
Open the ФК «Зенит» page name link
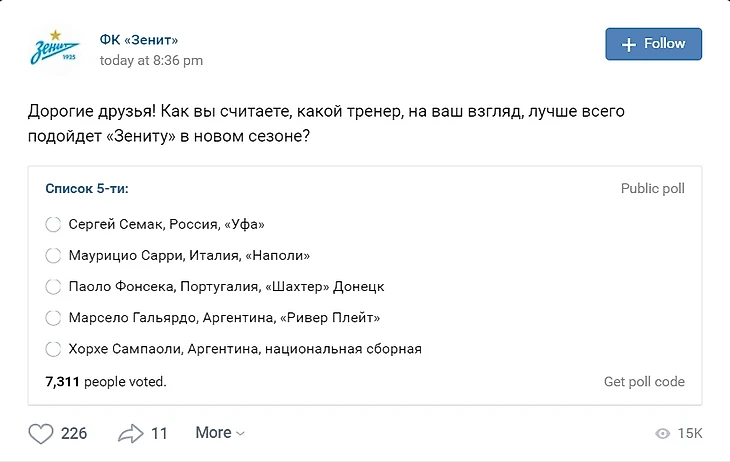tap(139, 40)
